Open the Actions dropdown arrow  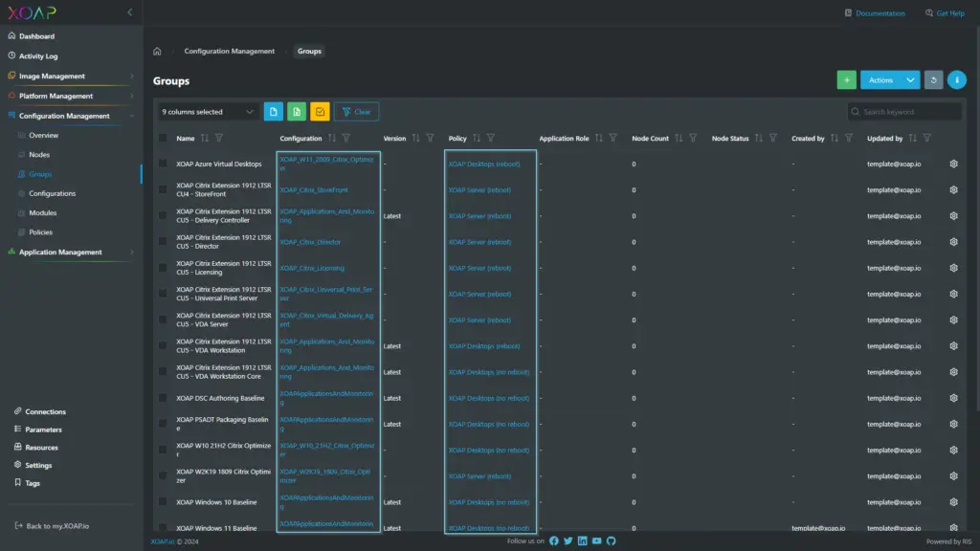910,80
